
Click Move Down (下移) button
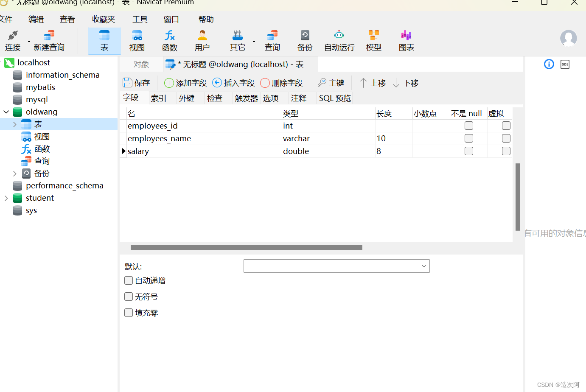406,83
